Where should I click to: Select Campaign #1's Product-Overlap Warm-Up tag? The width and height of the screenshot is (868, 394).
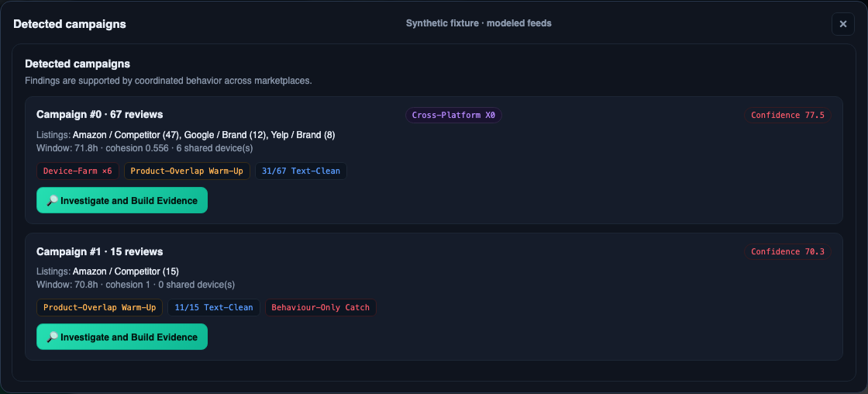[100, 307]
